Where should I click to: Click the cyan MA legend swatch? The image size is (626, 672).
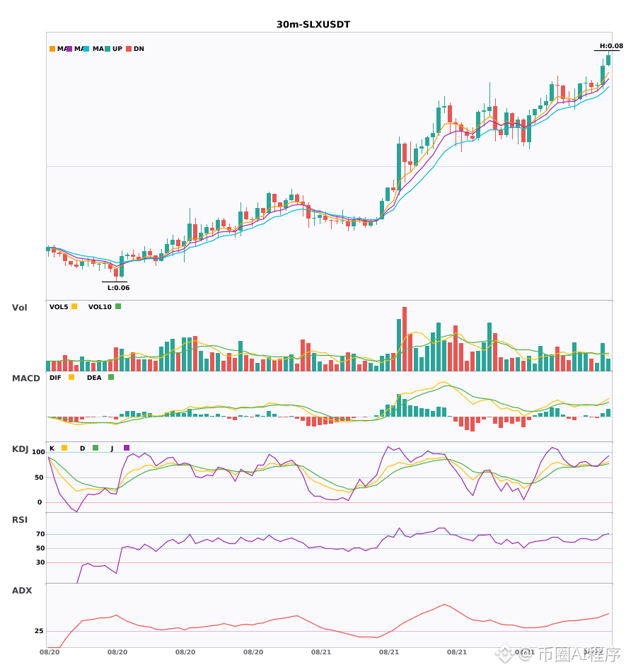tap(86, 49)
